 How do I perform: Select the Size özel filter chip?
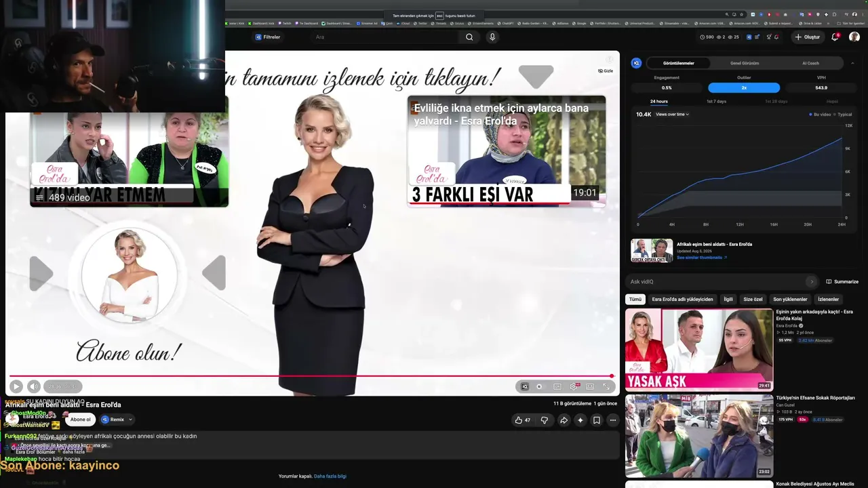pyautogui.click(x=753, y=299)
